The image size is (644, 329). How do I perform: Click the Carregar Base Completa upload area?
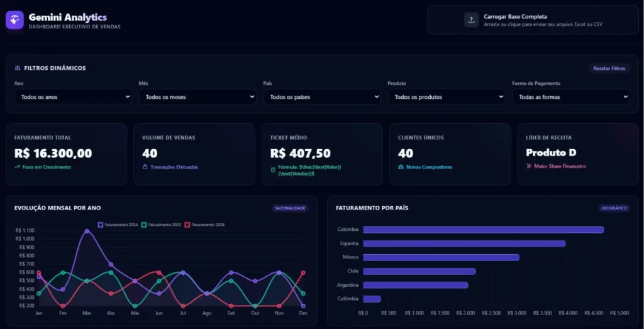click(x=533, y=20)
